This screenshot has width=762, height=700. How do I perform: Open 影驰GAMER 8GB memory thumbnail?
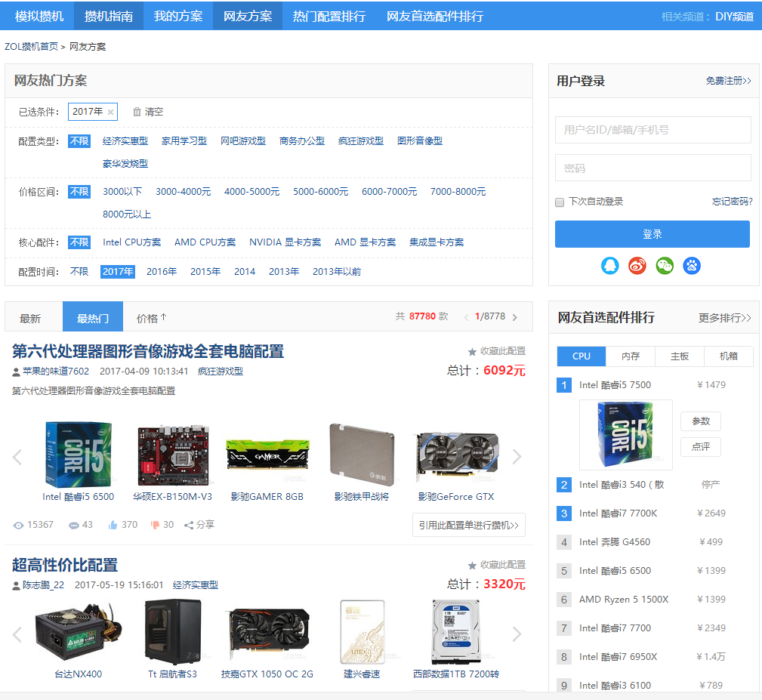click(x=267, y=455)
